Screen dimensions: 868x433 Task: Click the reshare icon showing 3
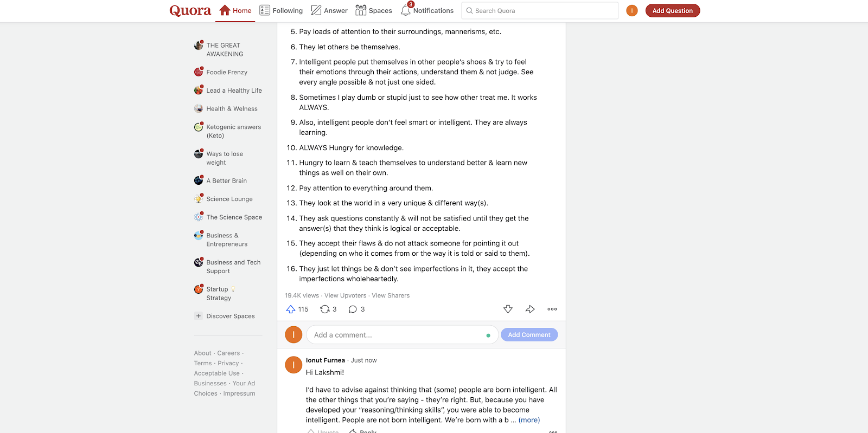coord(324,309)
